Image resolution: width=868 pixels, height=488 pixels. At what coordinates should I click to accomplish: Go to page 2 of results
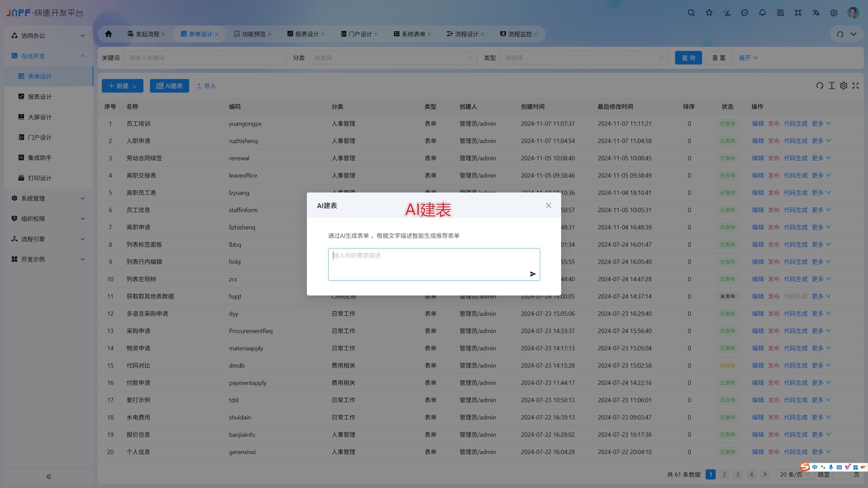pos(724,474)
